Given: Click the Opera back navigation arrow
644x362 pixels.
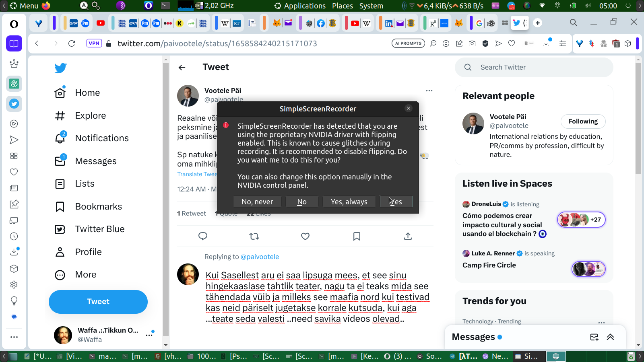Looking at the screenshot, I should click(x=37, y=43).
